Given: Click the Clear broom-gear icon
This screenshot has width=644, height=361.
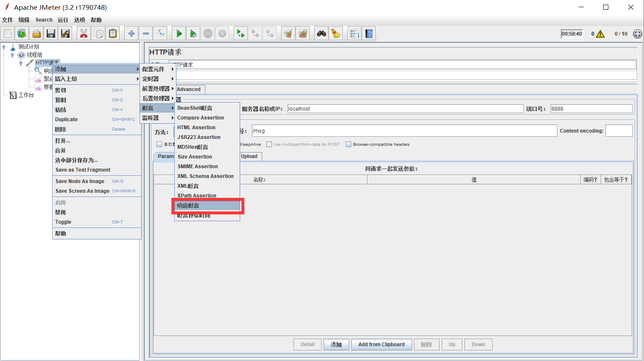Looking at the screenshot, I should 288,33.
